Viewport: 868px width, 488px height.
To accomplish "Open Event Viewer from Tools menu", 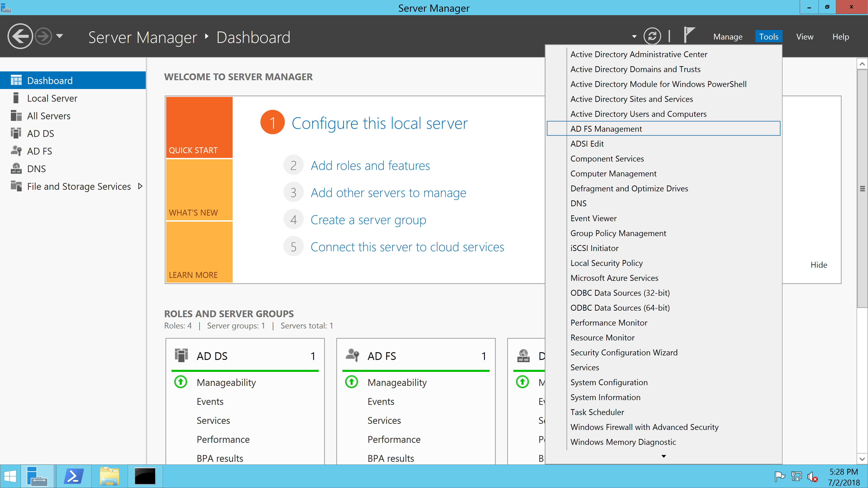I will coord(663,218).
